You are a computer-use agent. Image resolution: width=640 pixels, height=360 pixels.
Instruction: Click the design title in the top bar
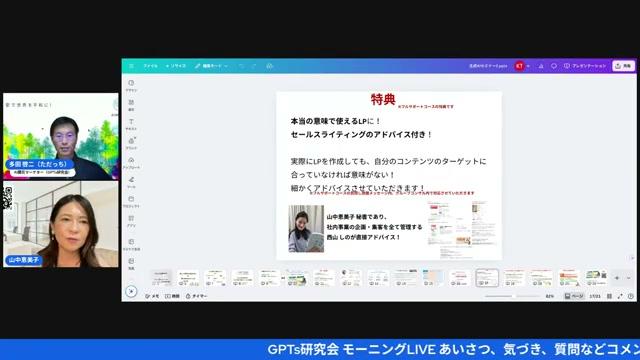pyautogui.click(x=488, y=66)
